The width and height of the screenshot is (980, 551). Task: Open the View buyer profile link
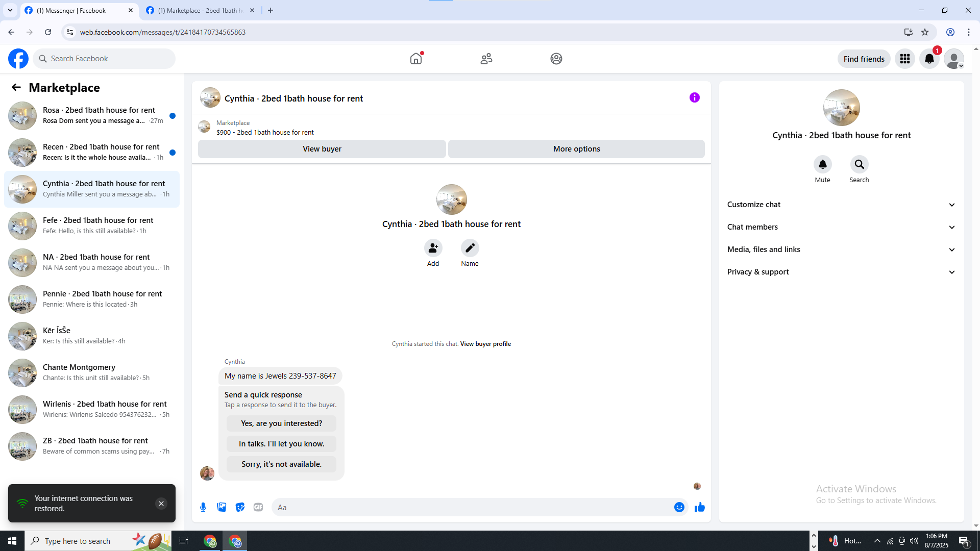coord(485,344)
